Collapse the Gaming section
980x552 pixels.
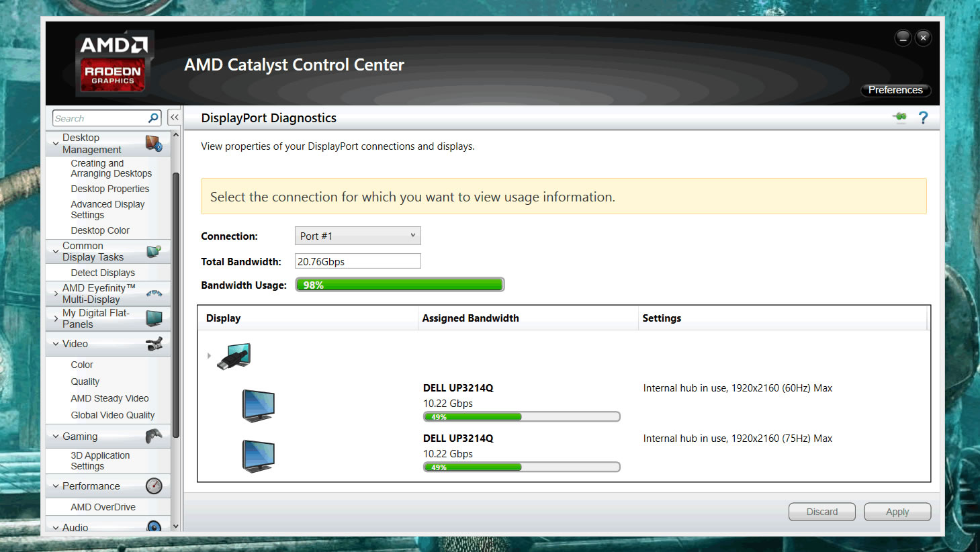click(56, 436)
